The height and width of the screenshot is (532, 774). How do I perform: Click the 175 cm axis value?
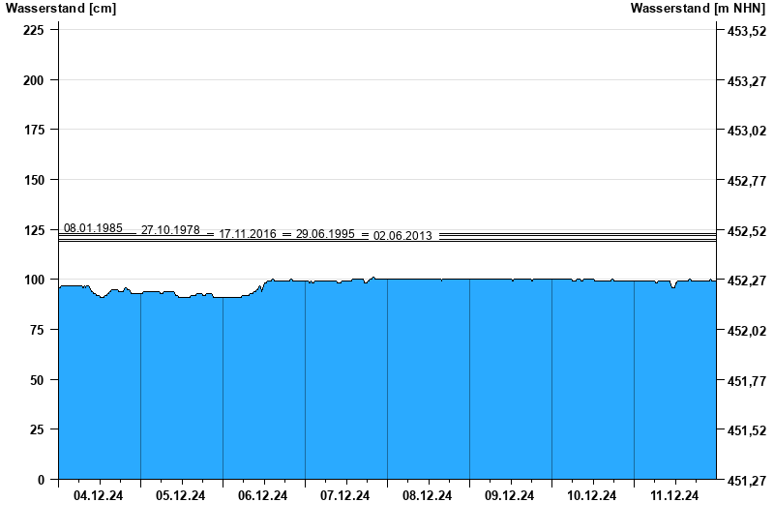point(34,131)
